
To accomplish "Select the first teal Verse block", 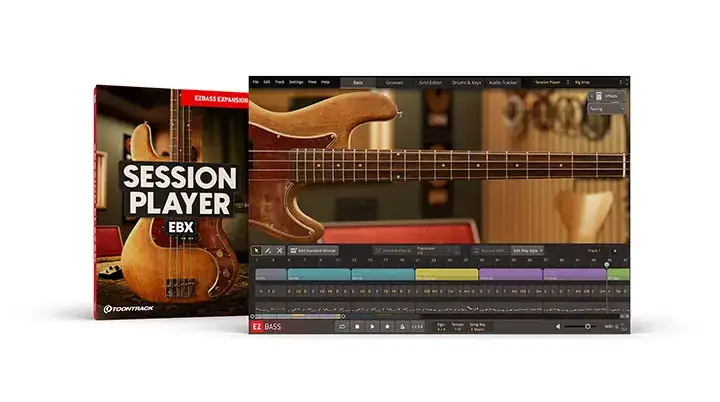I will point(319,275).
